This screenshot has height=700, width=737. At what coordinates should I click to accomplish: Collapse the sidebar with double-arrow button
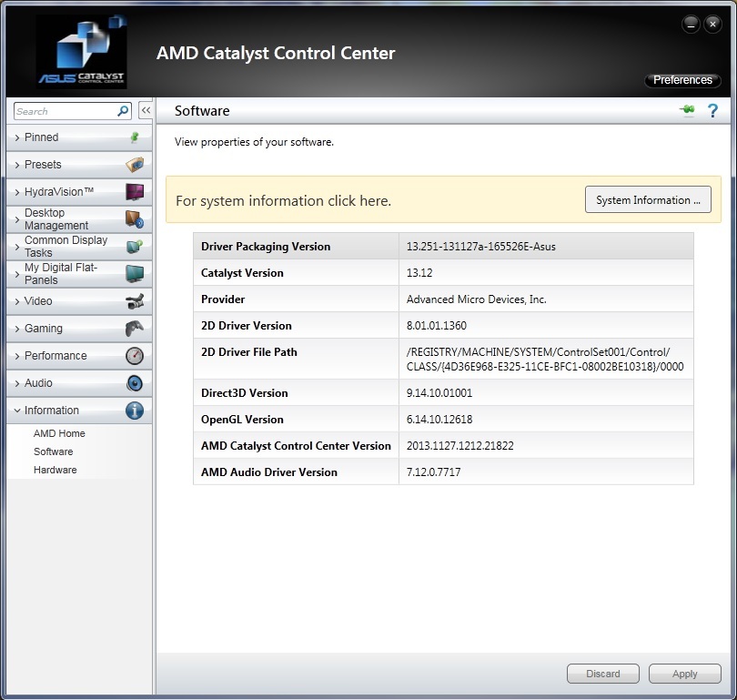coord(146,110)
